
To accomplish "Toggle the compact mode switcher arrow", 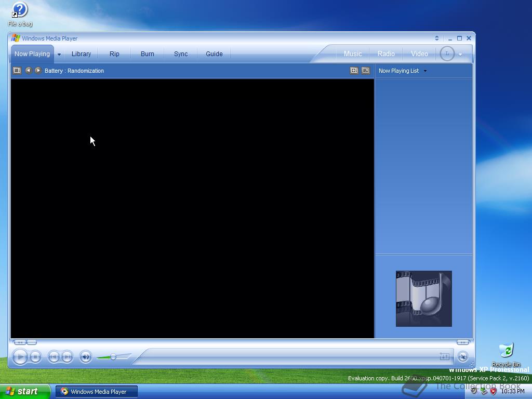I will point(462,357).
